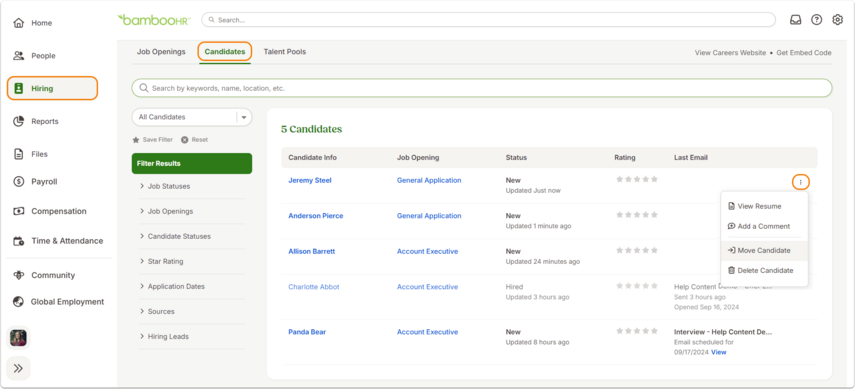
Task: Focus the candidate keyword search field
Action: pos(482,88)
